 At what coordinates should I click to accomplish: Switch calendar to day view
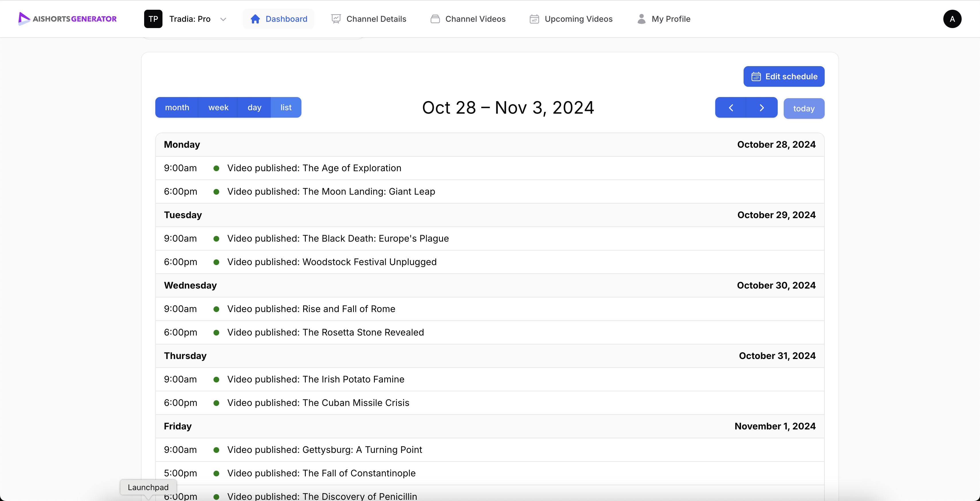tap(254, 108)
